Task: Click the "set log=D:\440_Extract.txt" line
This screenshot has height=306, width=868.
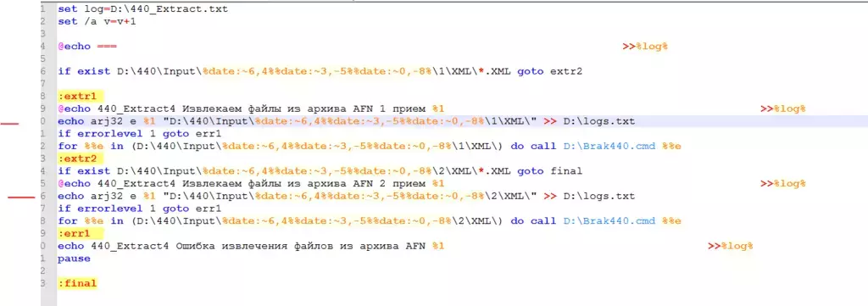Action: coord(142,9)
